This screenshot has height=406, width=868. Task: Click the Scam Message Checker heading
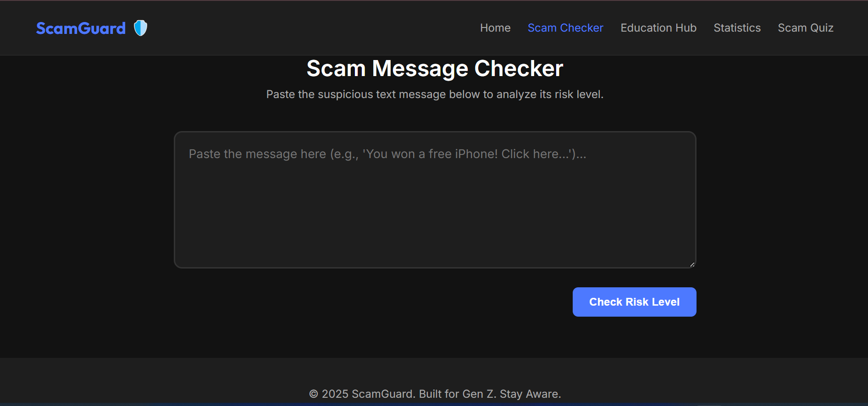click(435, 69)
